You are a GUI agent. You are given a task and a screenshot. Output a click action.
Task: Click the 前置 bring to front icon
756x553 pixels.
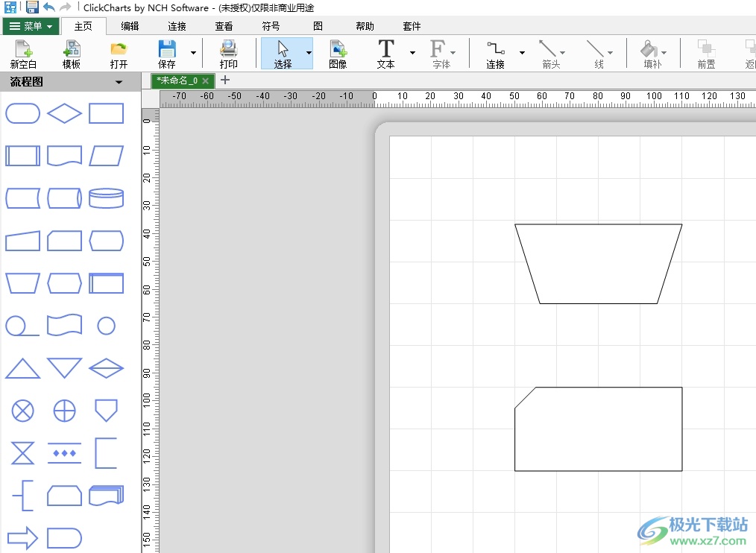pos(706,54)
